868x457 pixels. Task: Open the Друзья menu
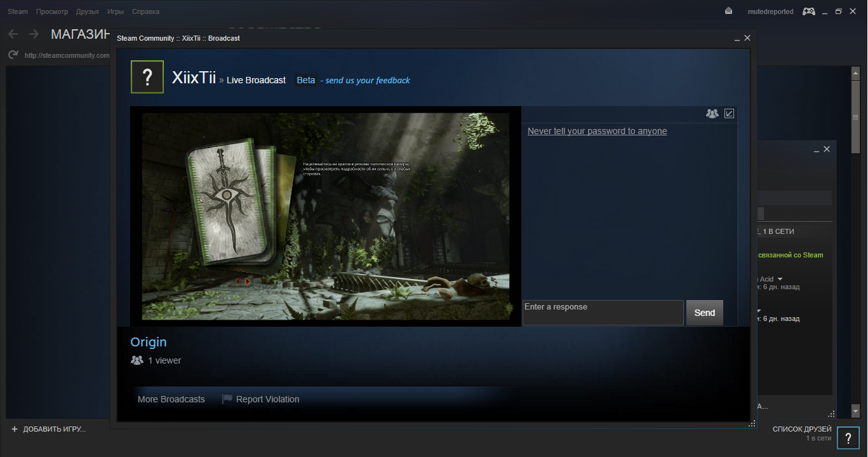coord(87,11)
